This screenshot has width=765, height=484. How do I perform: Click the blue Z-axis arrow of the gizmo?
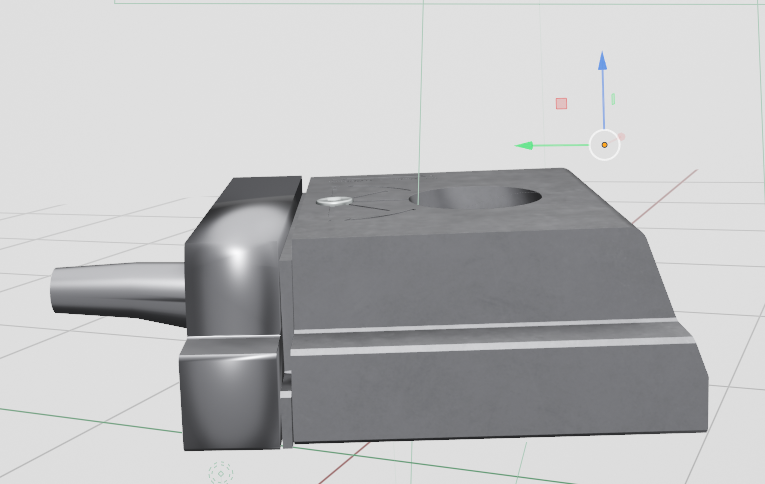pyautogui.click(x=603, y=64)
